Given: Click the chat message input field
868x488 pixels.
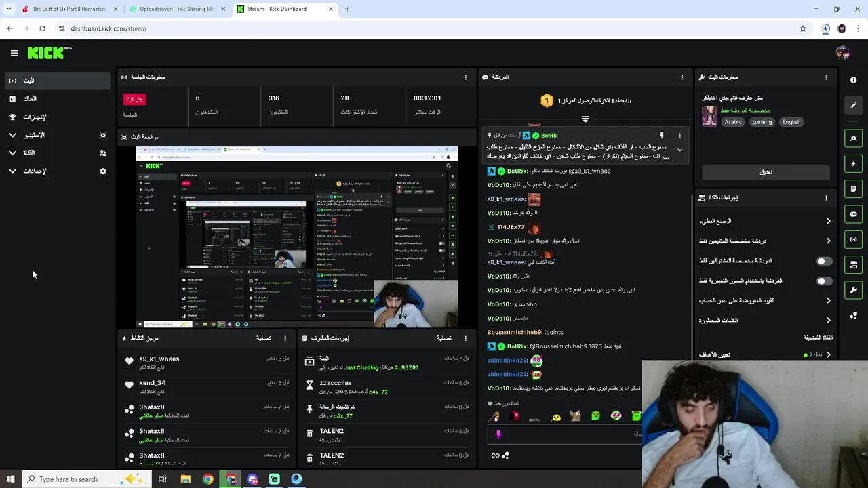Looking at the screenshot, I should coord(564,434).
